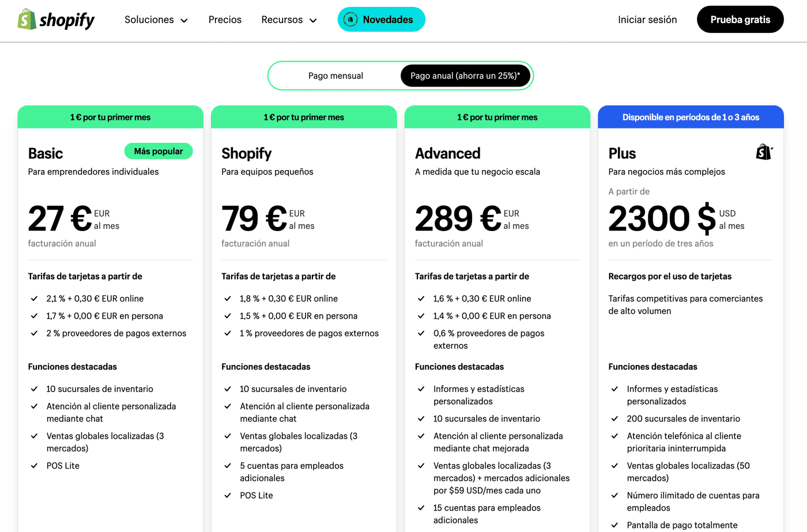This screenshot has width=807, height=532.
Task: Click Para emprendedores individuales text
Action: (93, 172)
